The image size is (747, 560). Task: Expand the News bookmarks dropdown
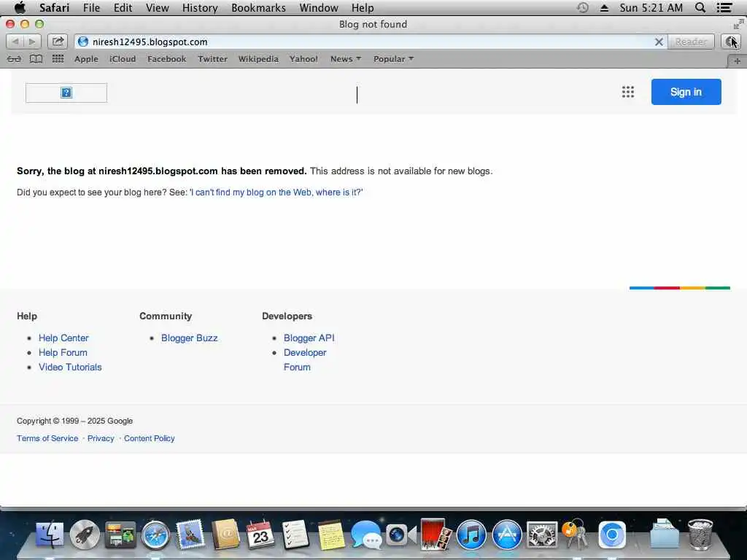[346, 59]
